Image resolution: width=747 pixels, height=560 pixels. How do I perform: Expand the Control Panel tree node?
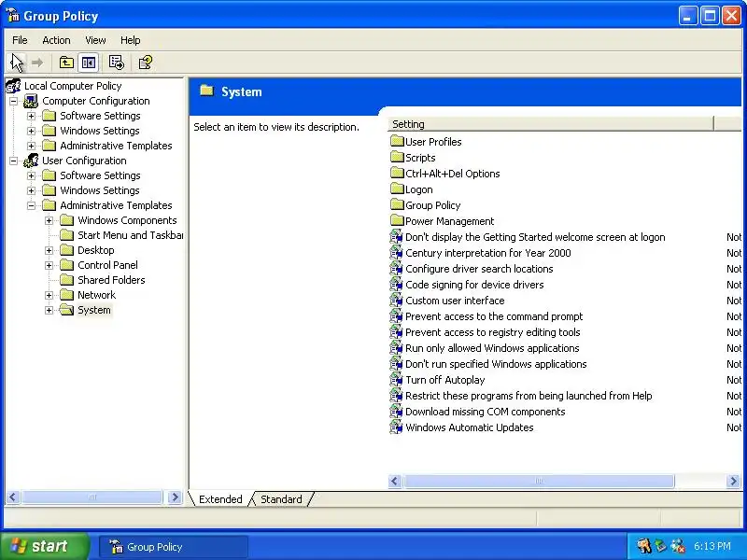(49, 265)
